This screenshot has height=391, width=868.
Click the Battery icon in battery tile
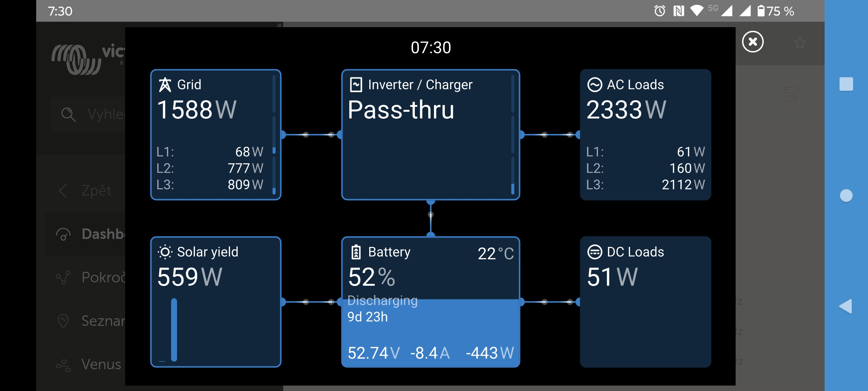click(x=356, y=252)
